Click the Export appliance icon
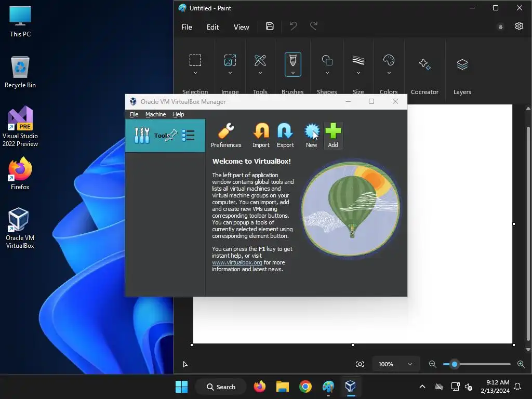 point(285,136)
